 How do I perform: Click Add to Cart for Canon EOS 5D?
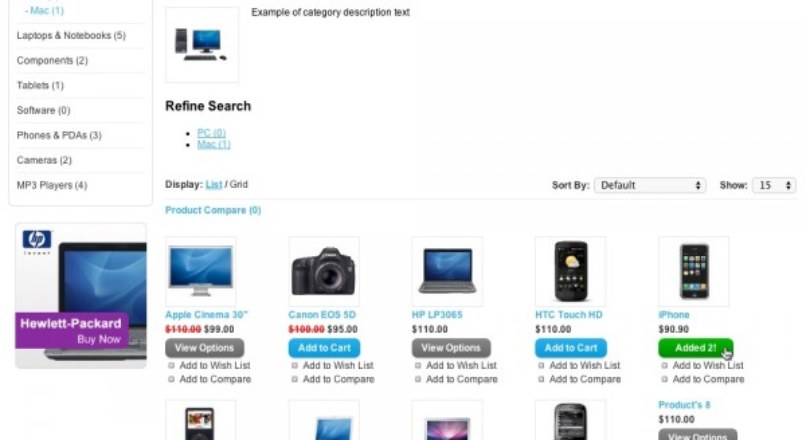[324, 348]
